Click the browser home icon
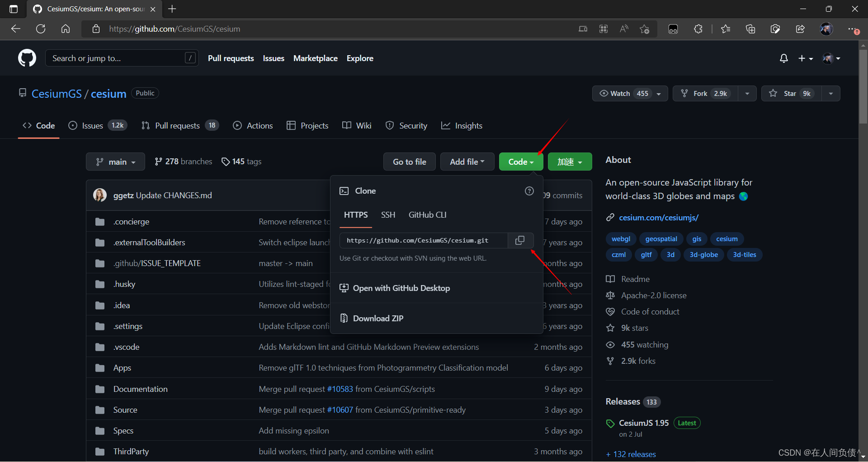 [66, 29]
